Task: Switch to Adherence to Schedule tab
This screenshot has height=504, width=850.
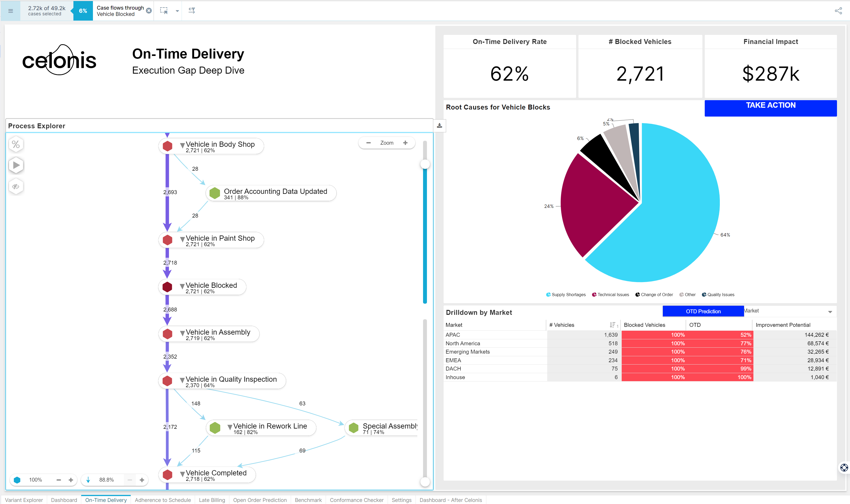Action: (x=163, y=500)
